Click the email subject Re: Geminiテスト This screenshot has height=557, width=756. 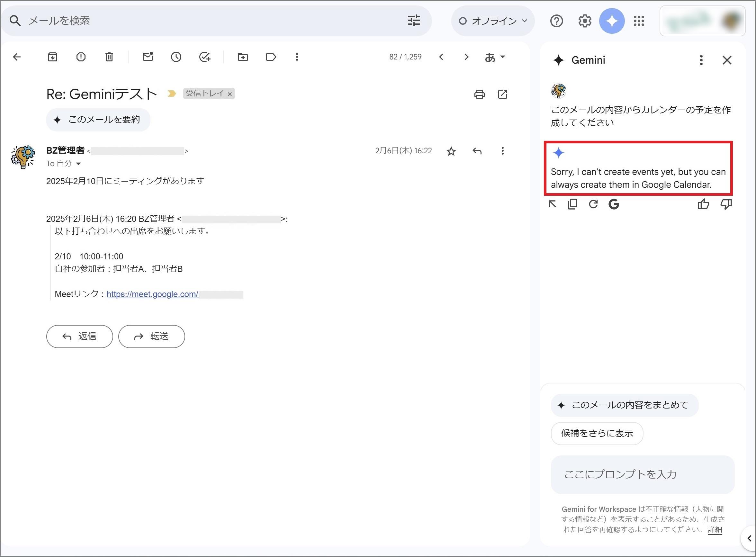pyautogui.click(x=102, y=94)
